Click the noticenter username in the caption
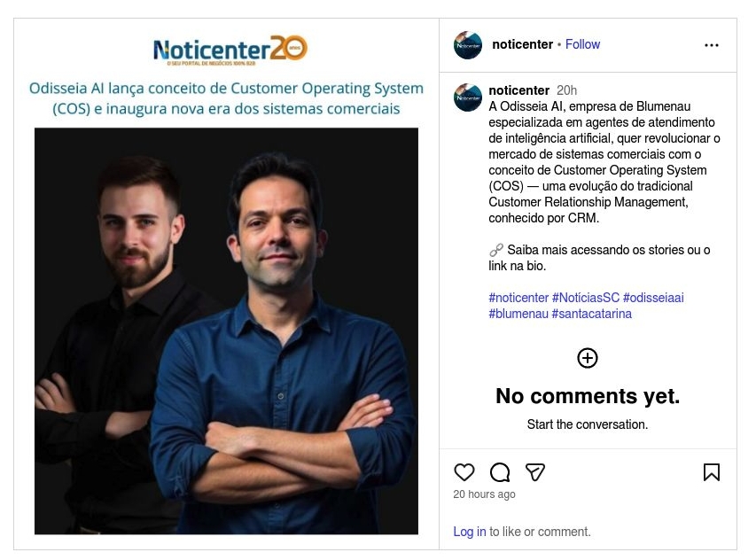This screenshot has width=756, height=560. pyautogui.click(x=518, y=90)
